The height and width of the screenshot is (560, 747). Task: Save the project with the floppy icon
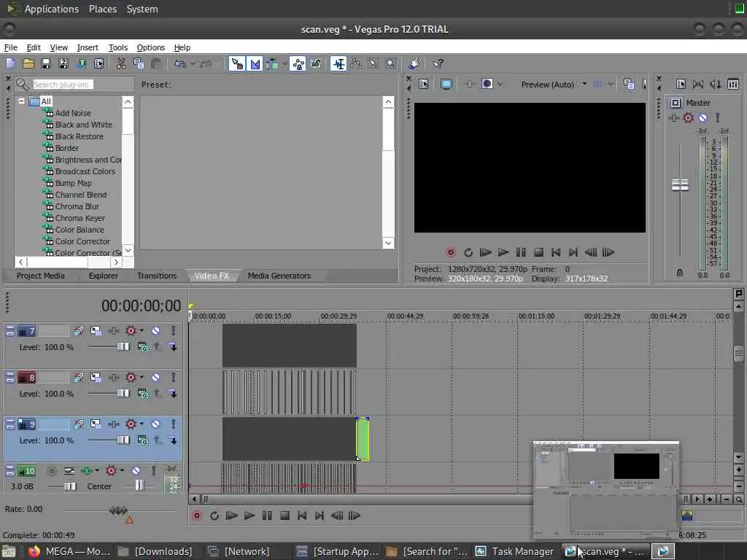(x=46, y=63)
